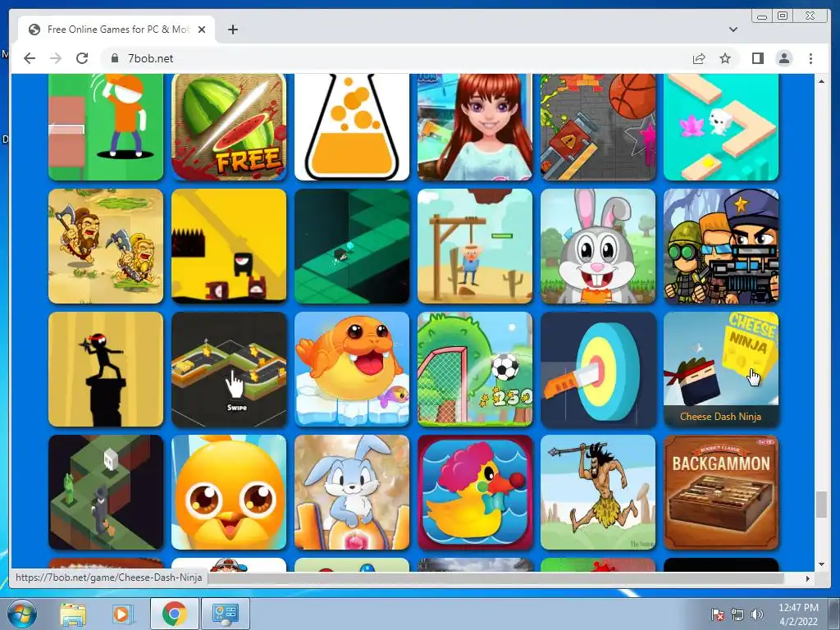Switch to Chrome in the taskbar
840x630 pixels.
pyautogui.click(x=174, y=614)
